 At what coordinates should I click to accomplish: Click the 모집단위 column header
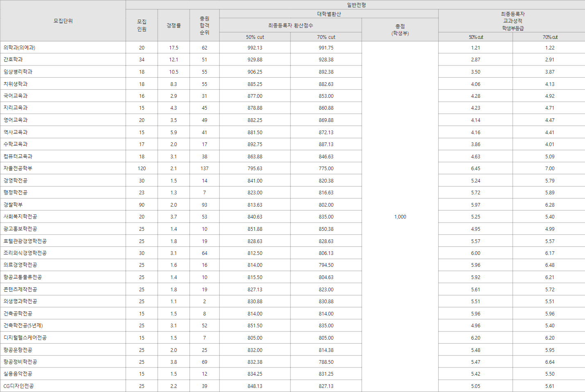point(63,20)
